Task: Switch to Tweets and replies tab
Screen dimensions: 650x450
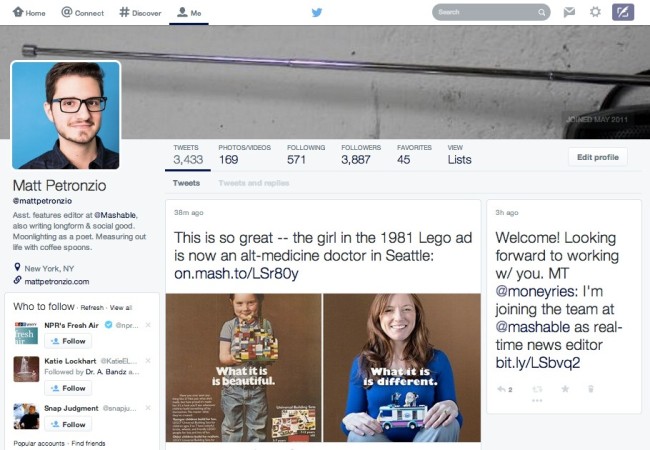Action: [x=254, y=183]
